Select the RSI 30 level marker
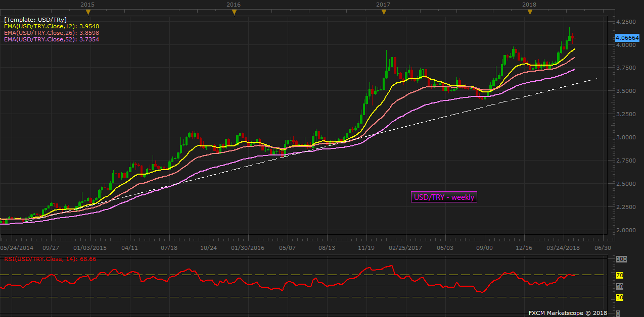The width and height of the screenshot is (644, 317). (x=619, y=297)
